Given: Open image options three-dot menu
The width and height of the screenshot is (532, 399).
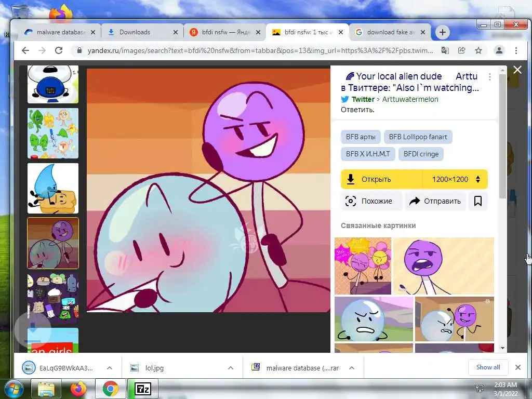Looking at the screenshot, I should click(489, 77).
